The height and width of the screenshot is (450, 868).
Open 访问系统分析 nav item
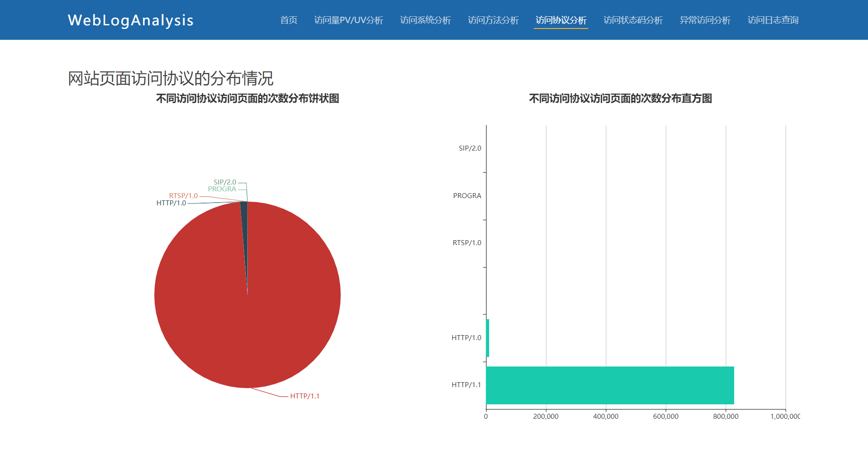pos(425,20)
